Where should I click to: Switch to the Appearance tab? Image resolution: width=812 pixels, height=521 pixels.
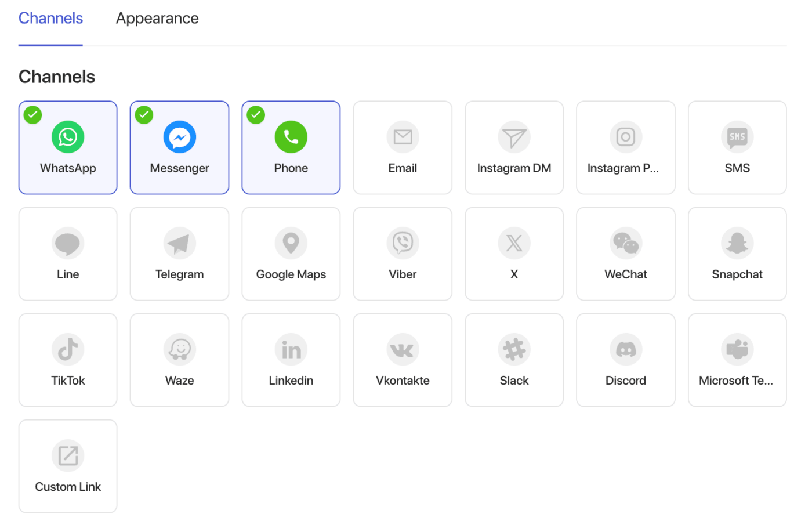point(157,18)
